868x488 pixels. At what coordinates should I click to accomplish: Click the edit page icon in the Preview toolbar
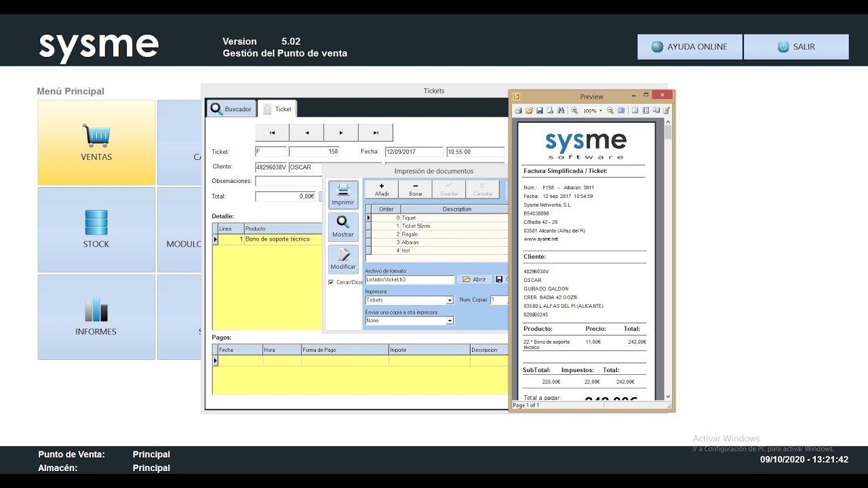[667, 110]
